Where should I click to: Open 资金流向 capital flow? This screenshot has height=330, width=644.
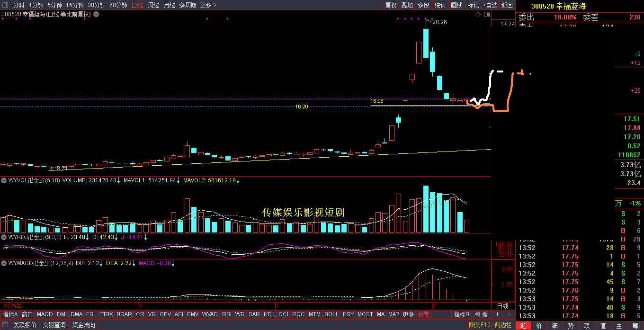[83, 325]
